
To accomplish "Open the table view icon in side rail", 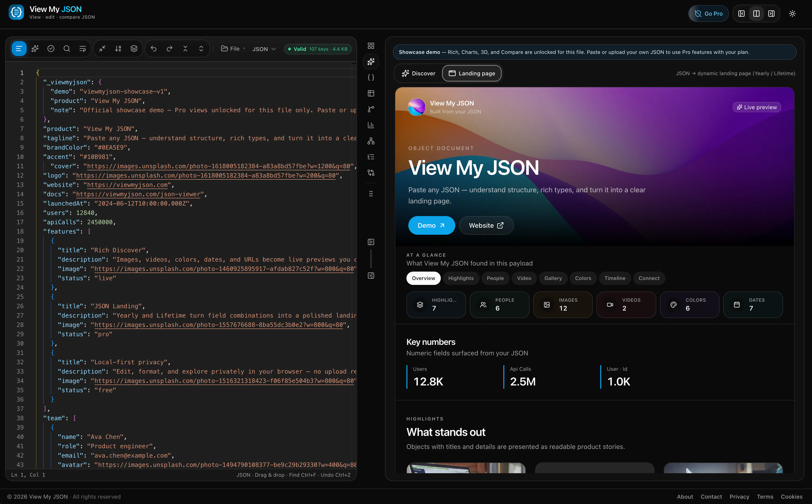I will pyautogui.click(x=371, y=93).
